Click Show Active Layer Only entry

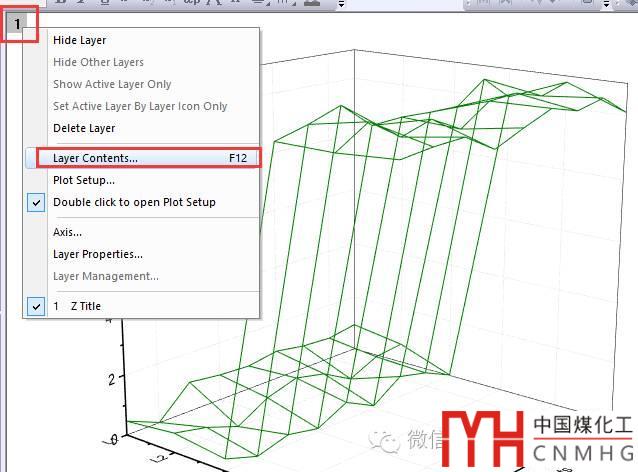coord(112,84)
